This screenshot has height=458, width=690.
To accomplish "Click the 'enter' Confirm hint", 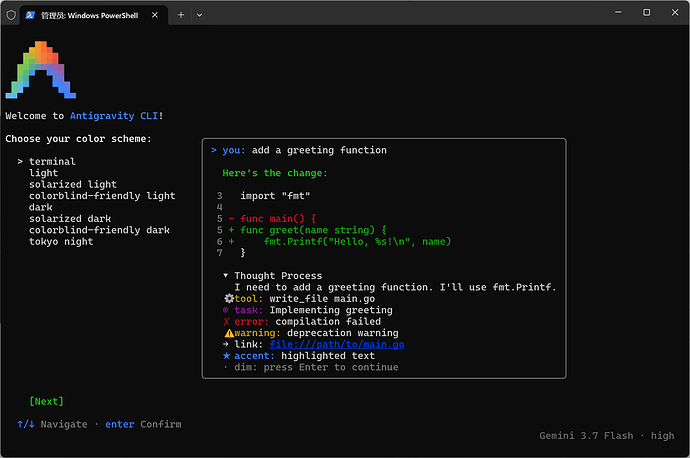I will tap(120, 424).
